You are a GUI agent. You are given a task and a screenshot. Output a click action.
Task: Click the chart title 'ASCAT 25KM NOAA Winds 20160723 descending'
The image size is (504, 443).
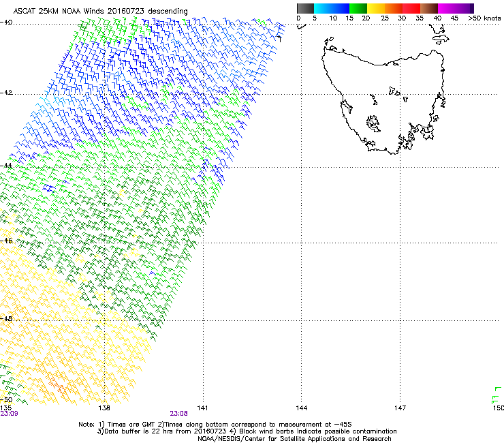101,12
